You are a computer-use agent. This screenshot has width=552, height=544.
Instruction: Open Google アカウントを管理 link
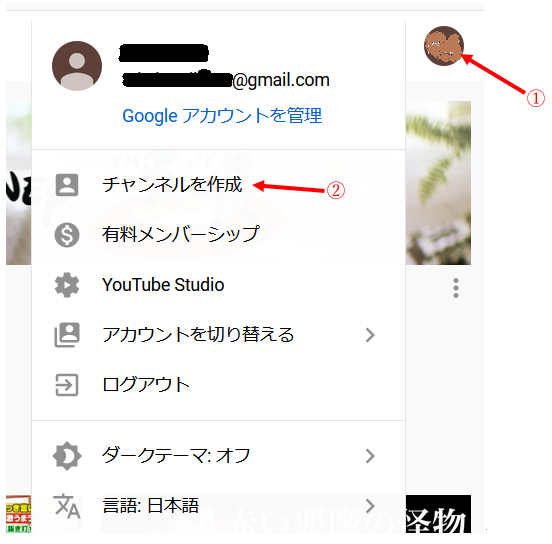[222, 115]
